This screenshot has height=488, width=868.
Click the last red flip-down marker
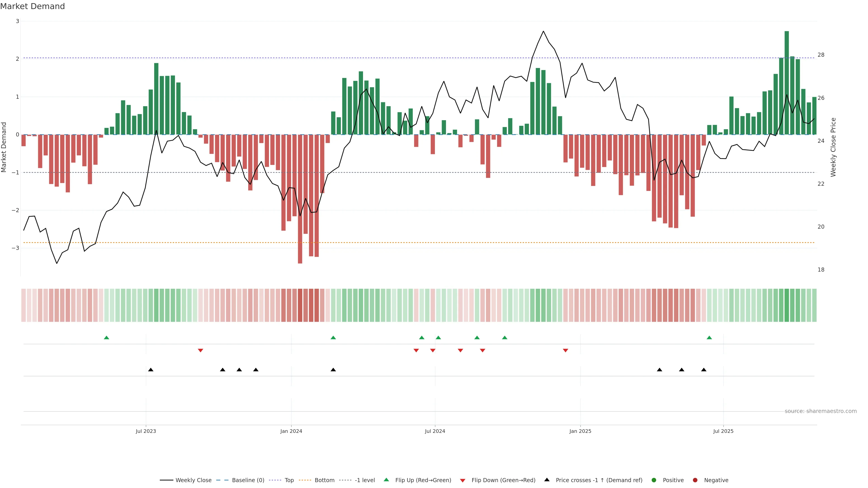565,351
